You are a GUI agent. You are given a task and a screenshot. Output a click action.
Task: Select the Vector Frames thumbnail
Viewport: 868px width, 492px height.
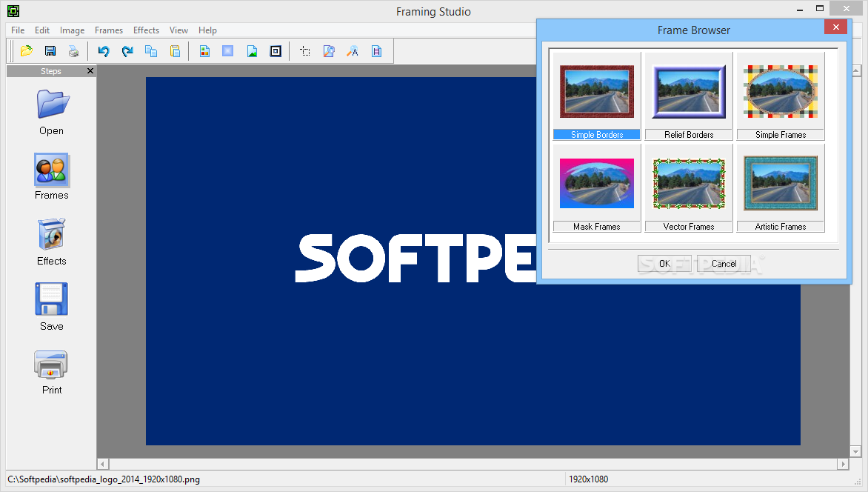pyautogui.click(x=689, y=184)
